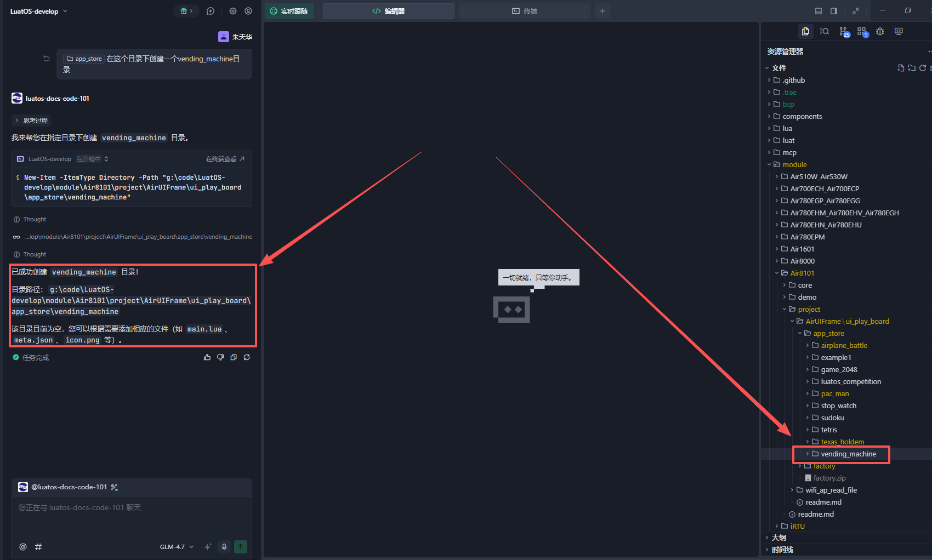Screen dimensions: 932x560
Task: Open the debug bug icon
Action: 880,32
